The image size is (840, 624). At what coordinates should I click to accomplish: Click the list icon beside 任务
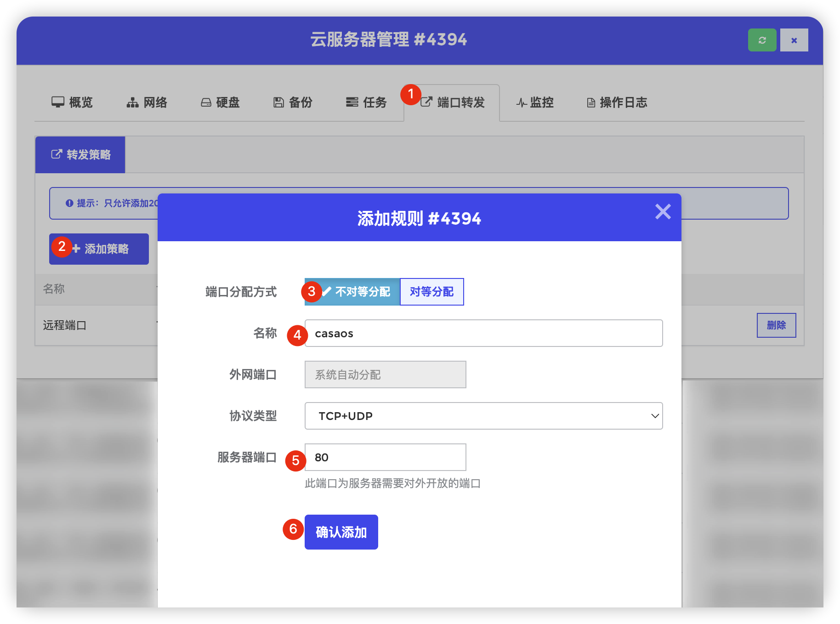pyautogui.click(x=352, y=102)
